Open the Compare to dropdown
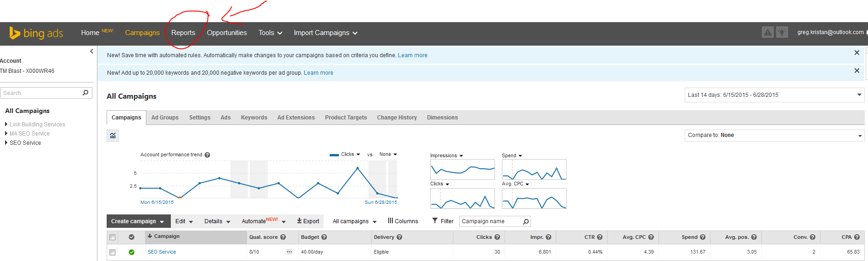 point(774,135)
